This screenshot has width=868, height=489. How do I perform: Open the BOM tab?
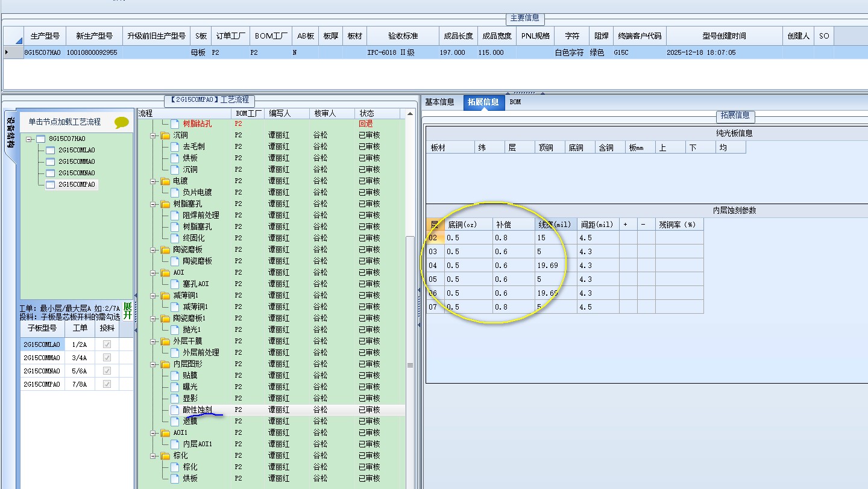tap(515, 102)
